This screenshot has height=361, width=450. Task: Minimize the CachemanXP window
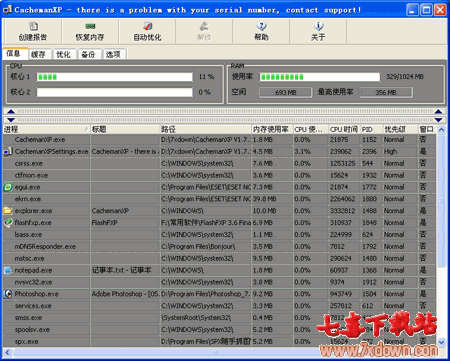coord(413,10)
